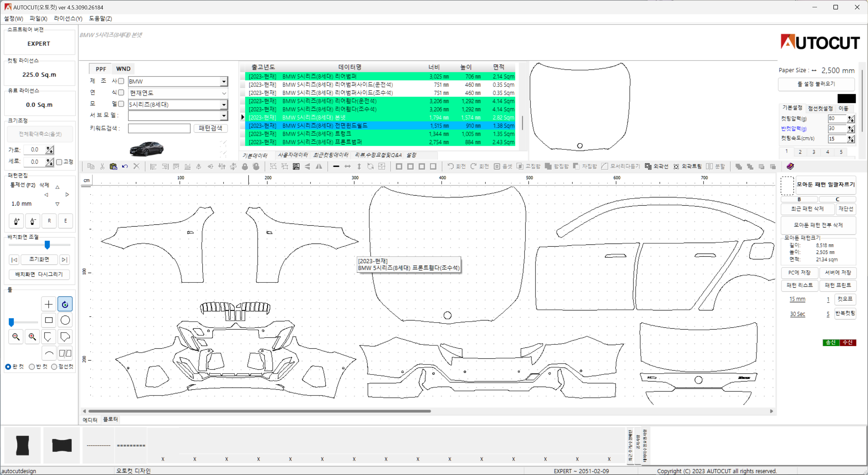
Task: Click the 패턴검색 pattern search button
Action: pyautogui.click(x=210, y=128)
